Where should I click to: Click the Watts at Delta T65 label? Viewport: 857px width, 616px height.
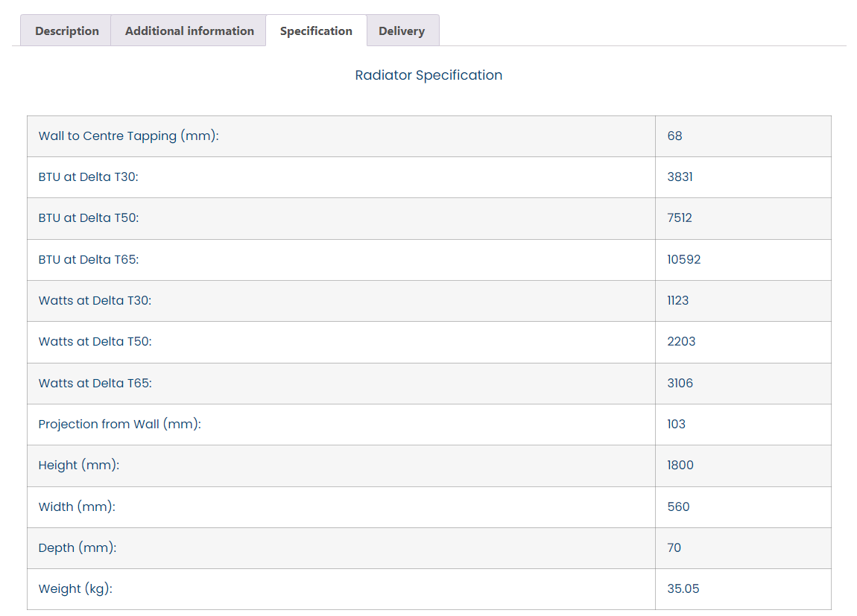[95, 383]
